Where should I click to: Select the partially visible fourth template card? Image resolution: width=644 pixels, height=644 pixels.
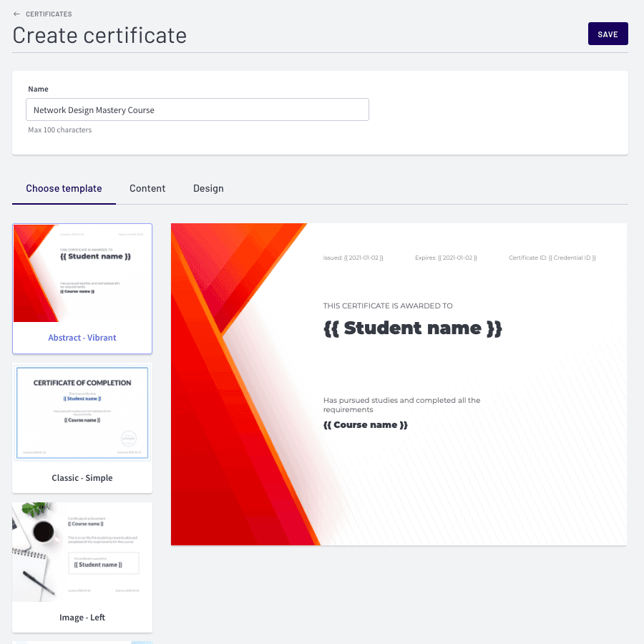coord(82,641)
